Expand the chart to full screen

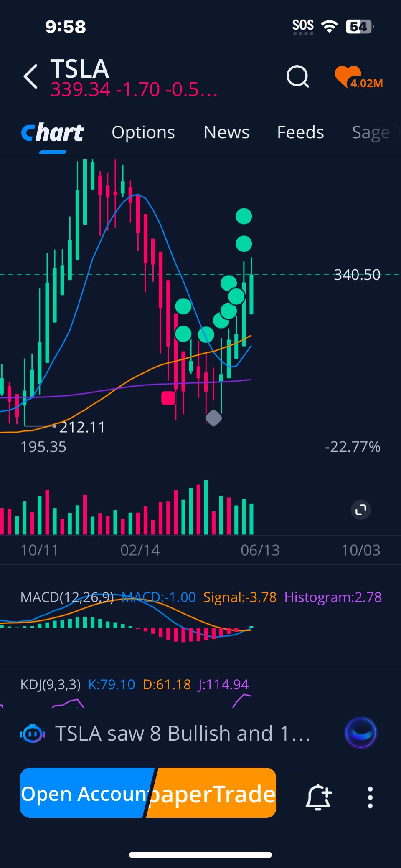click(x=361, y=509)
